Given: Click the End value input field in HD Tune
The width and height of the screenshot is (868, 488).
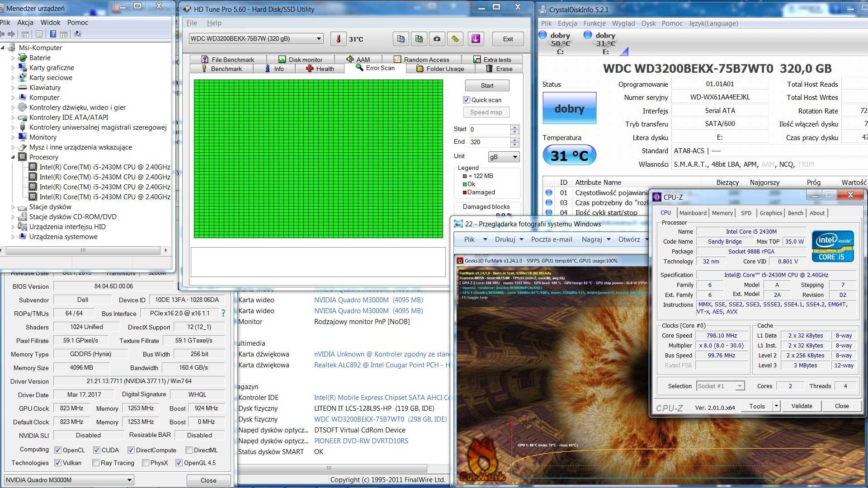Looking at the screenshot, I should point(489,142).
